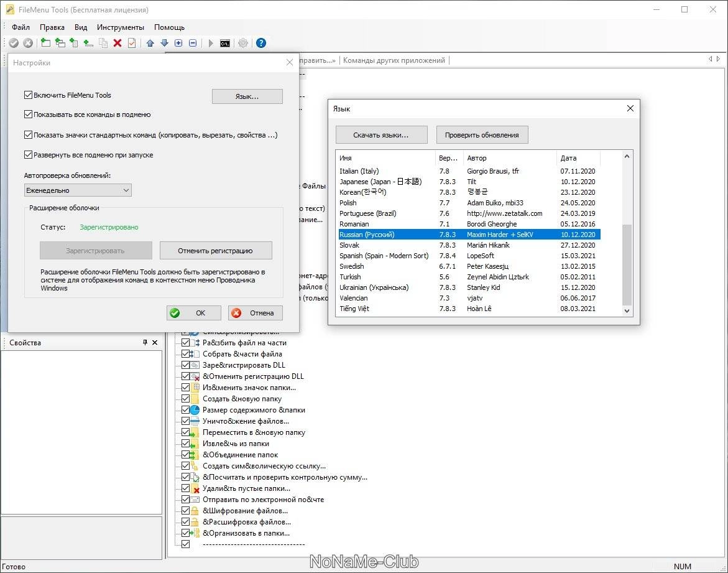Click the collapse all minus toolbar icon
Screen dimensions: 728x573
coord(193,43)
